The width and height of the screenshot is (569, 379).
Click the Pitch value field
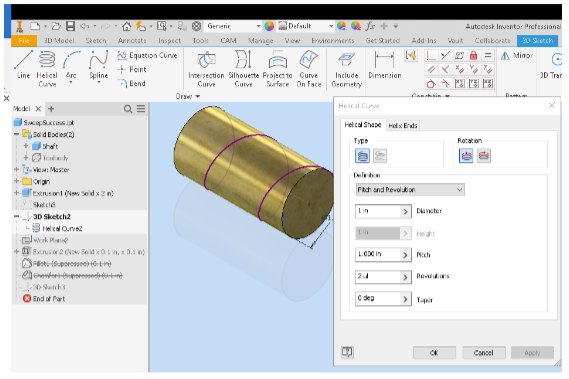click(x=378, y=255)
